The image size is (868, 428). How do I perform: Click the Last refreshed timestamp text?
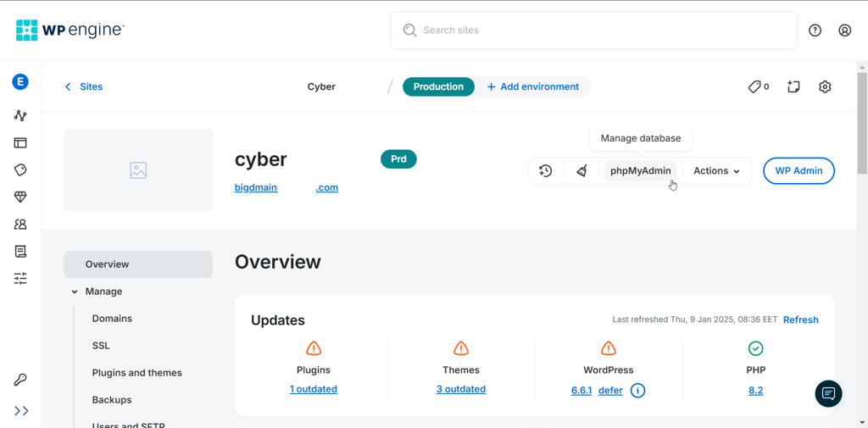[695, 320]
